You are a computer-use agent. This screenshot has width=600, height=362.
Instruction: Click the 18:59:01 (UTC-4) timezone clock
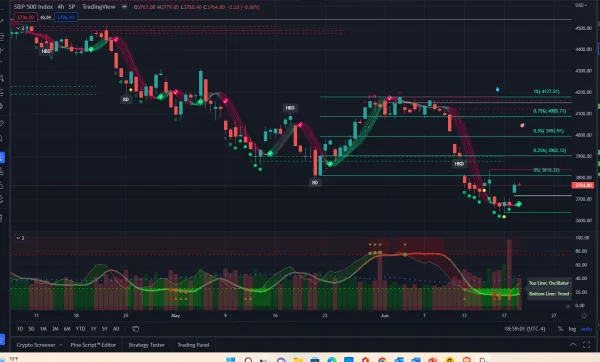coord(525,329)
